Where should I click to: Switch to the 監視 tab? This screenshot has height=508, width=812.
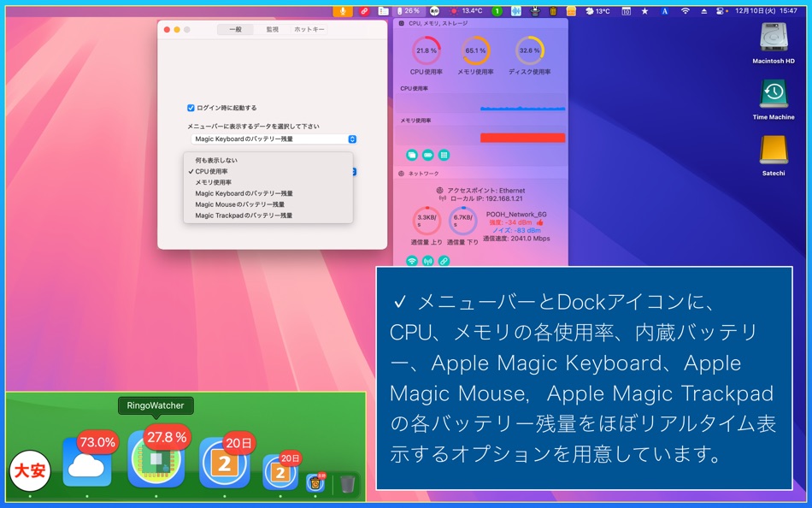pyautogui.click(x=273, y=30)
